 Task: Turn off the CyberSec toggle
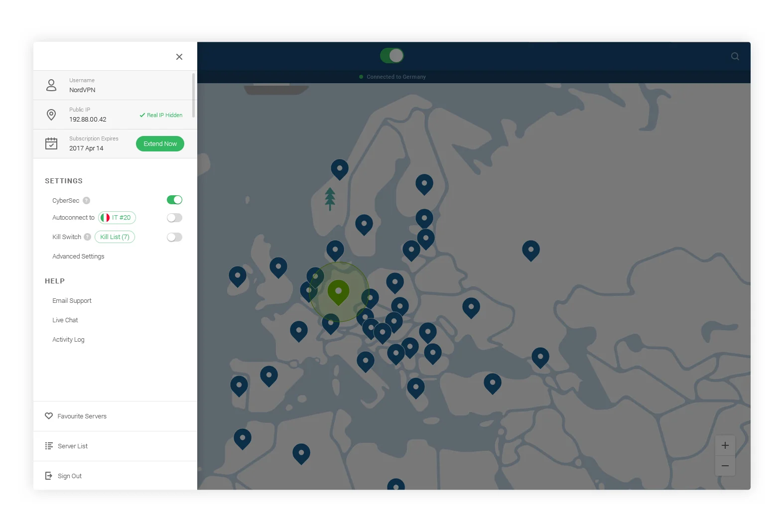[174, 200]
